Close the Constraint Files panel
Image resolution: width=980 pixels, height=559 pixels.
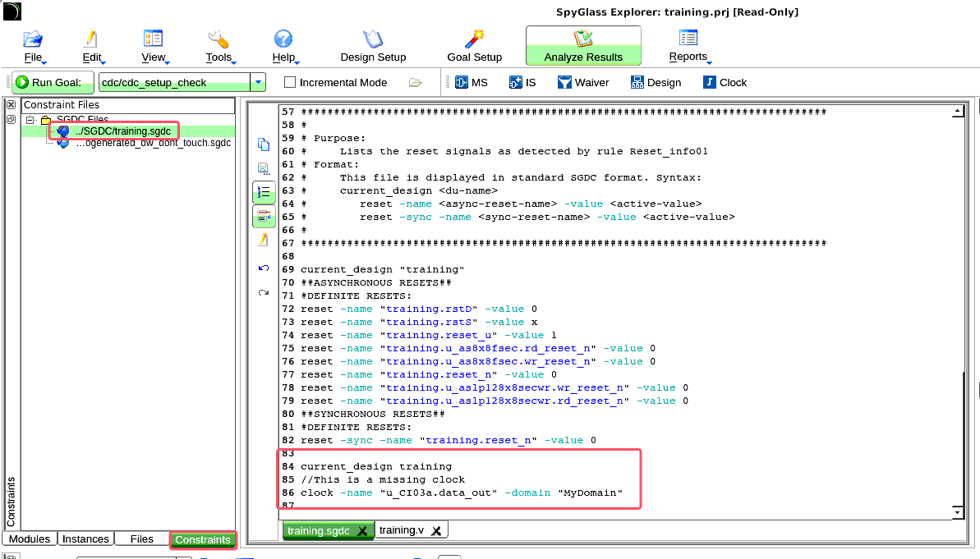pyautogui.click(x=12, y=105)
